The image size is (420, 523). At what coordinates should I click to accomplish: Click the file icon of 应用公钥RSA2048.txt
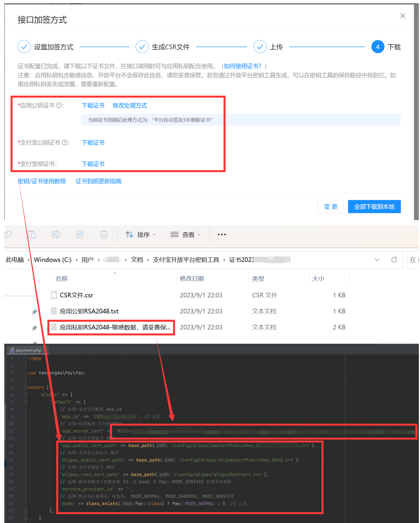tap(54, 311)
